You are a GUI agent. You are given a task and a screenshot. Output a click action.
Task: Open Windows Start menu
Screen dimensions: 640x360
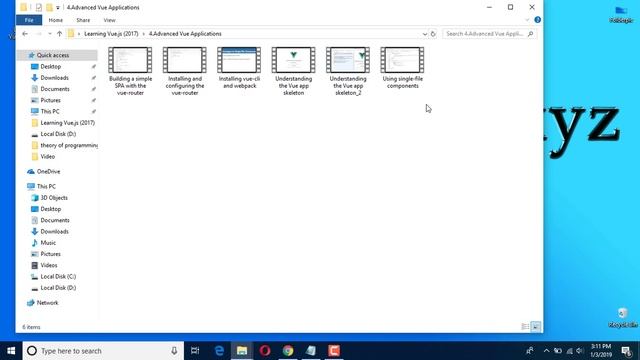click(x=11, y=351)
